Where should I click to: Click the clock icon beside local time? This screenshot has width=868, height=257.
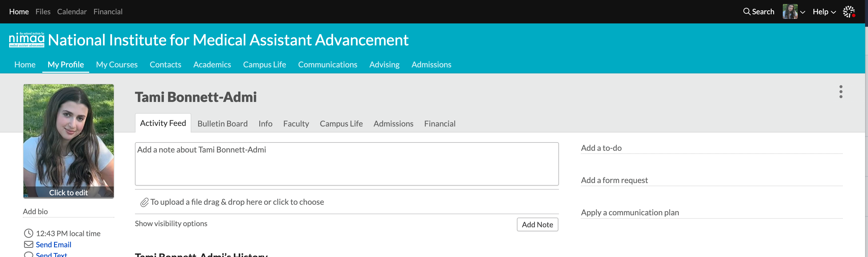(x=29, y=234)
